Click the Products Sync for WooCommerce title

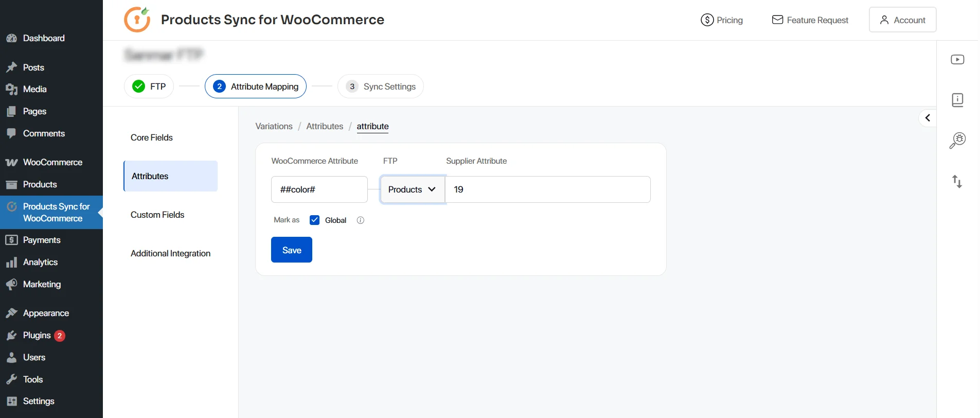pos(273,20)
